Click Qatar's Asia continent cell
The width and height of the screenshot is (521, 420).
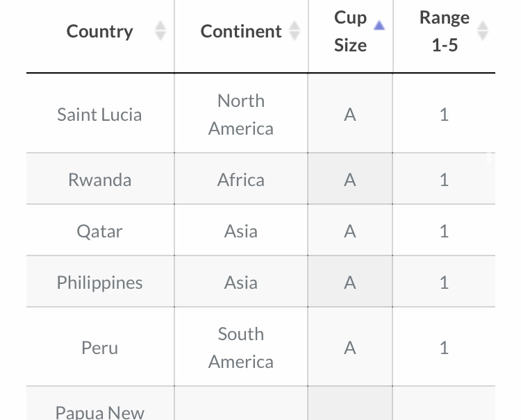click(x=241, y=230)
